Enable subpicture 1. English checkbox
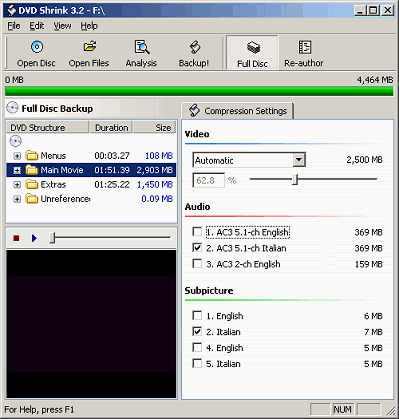This screenshot has height=419, width=399. (197, 315)
